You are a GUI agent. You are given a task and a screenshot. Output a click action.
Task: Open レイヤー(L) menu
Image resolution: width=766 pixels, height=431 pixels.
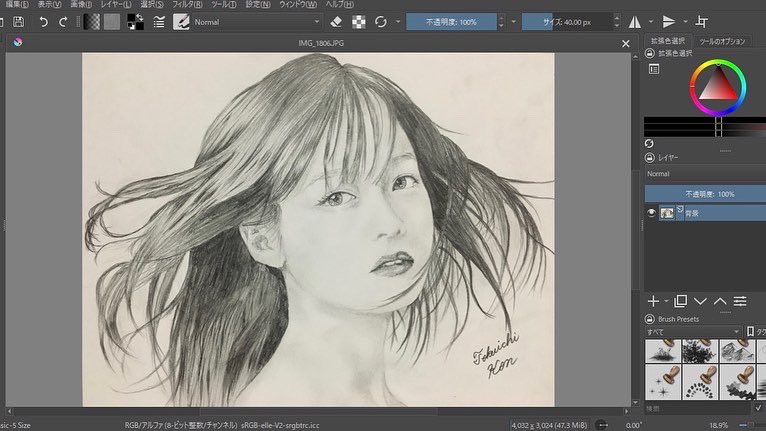pos(116,4)
